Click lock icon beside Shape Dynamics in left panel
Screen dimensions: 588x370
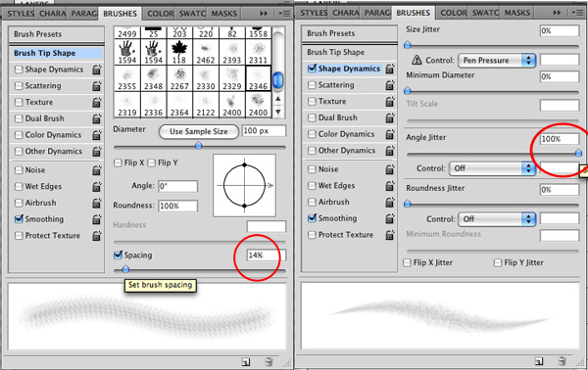(x=97, y=69)
